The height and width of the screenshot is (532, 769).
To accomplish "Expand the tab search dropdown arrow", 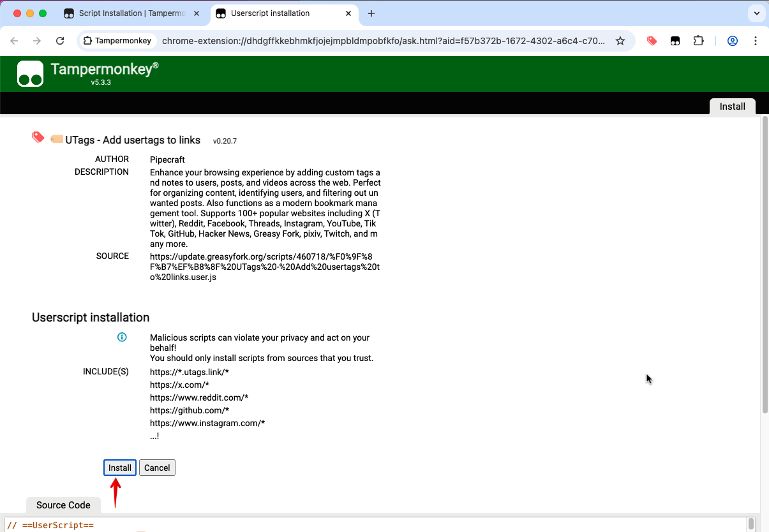I will (756, 13).
